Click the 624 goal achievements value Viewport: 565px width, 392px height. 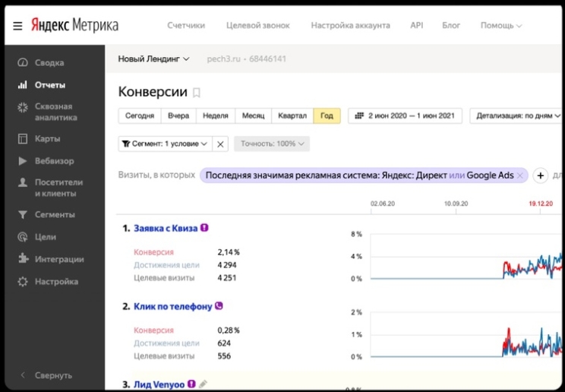point(224,343)
